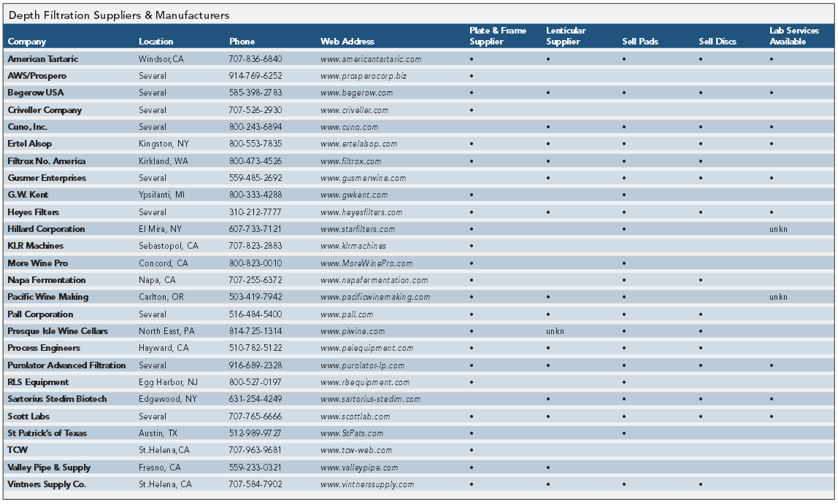This screenshot has width=838, height=504.
Task: Click the North East, PA location cell
Action: click(x=166, y=332)
